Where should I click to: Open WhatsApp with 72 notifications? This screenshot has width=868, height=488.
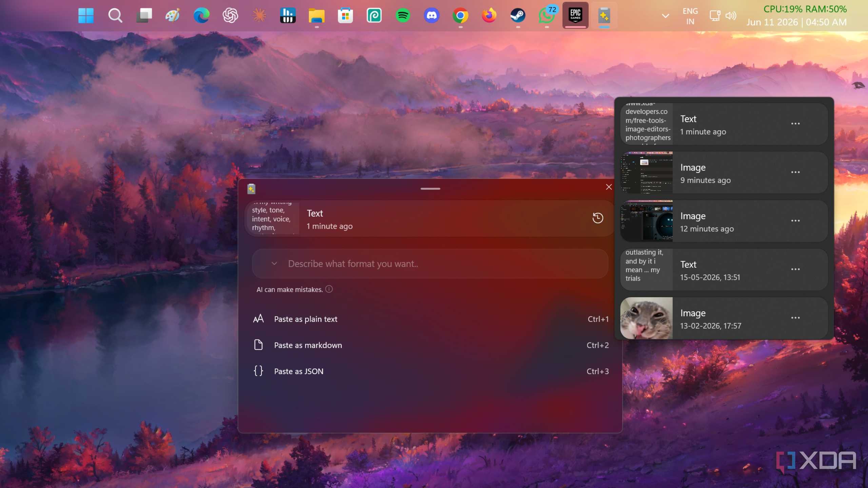coord(547,16)
